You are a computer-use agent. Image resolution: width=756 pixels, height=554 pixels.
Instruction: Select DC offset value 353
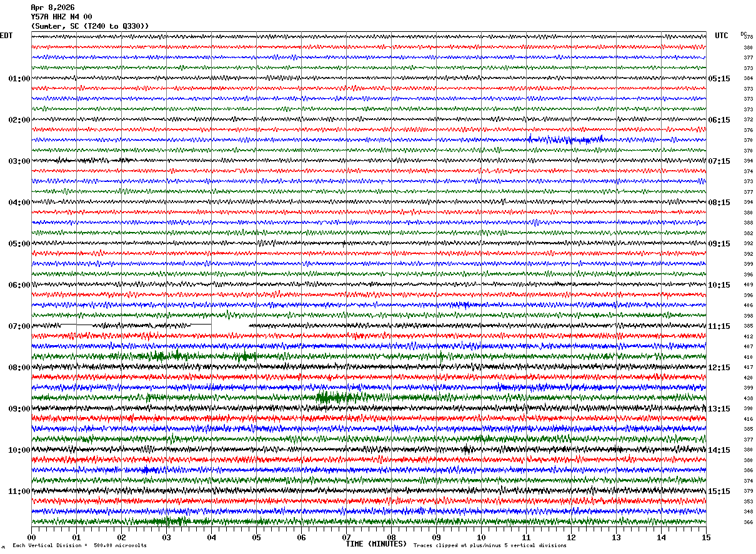748,501
